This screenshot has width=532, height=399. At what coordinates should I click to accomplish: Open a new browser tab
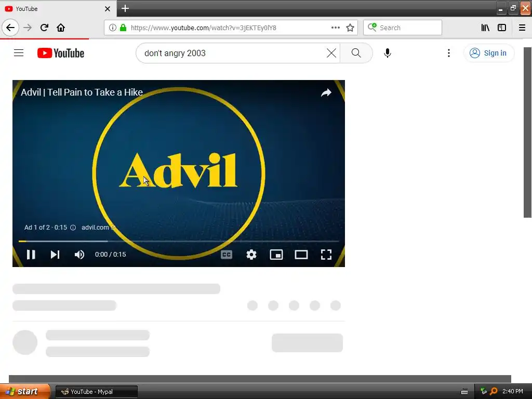click(x=125, y=8)
